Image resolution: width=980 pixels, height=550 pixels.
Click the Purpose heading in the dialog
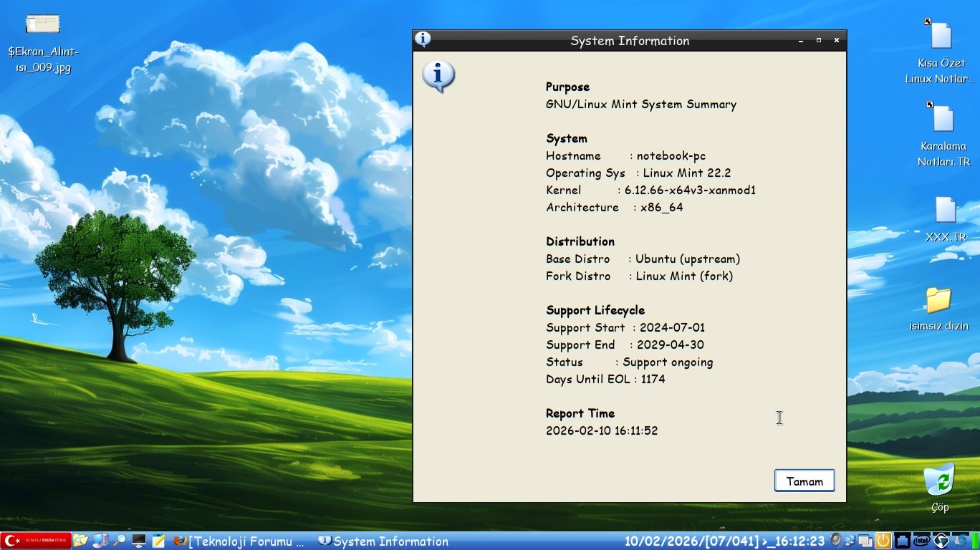[567, 87]
